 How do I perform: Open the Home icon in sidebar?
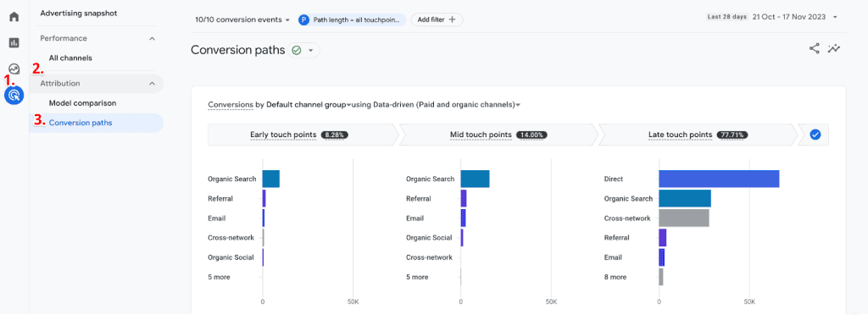pyautogui.click(x=14, y=16)
